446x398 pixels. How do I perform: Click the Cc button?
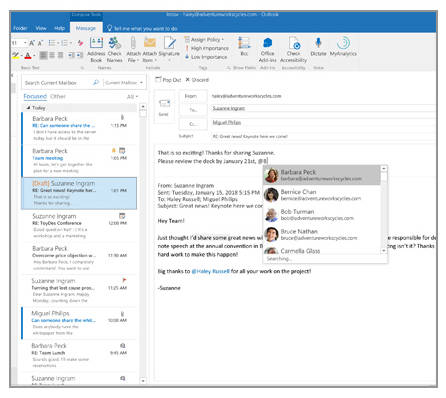(x=193, y=124)
